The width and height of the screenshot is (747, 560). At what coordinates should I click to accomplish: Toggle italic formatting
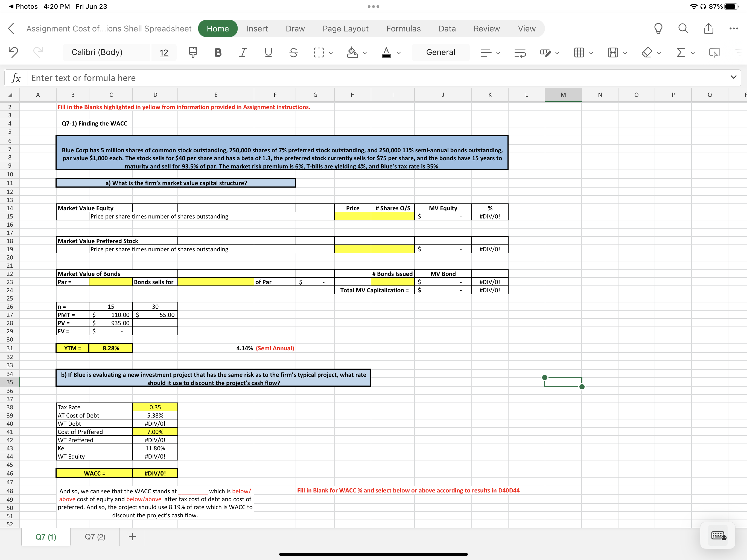pyautogui.click(x=243, y=52)
